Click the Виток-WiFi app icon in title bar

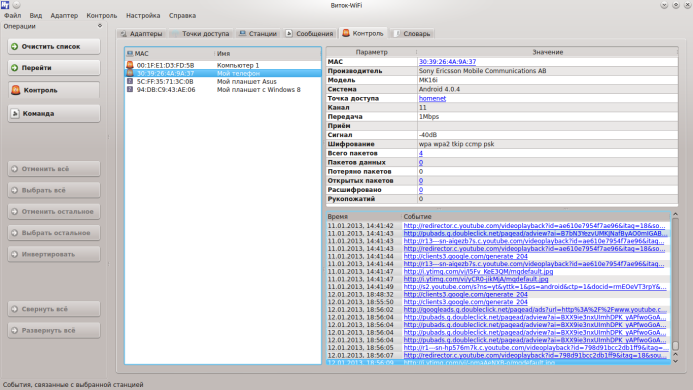click(x=5, y=5)
